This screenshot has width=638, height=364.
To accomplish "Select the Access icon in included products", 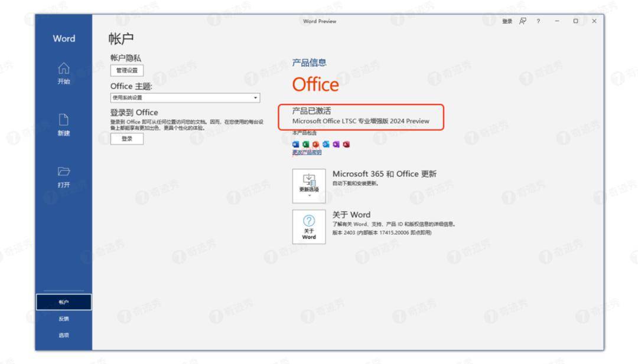I will 346,144.
